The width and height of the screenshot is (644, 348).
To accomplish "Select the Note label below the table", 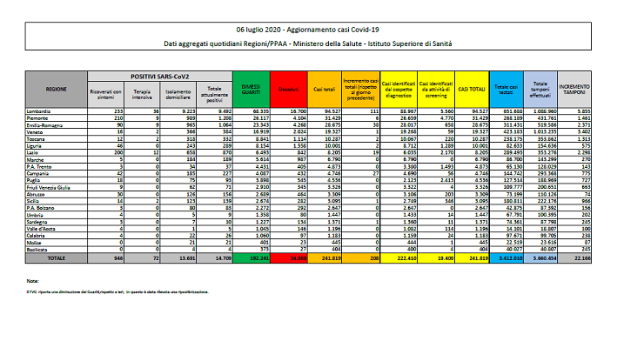I will click(32, 281).
